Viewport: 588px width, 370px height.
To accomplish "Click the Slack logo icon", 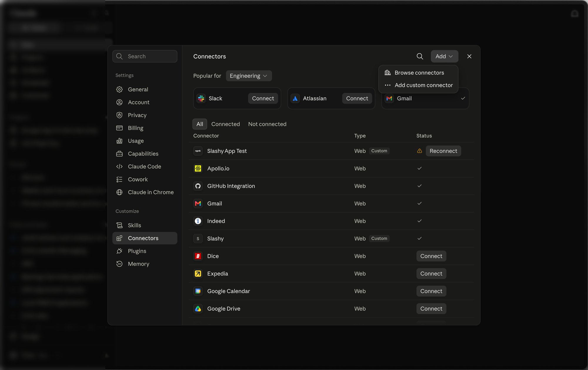I will [x=201, y=98].
